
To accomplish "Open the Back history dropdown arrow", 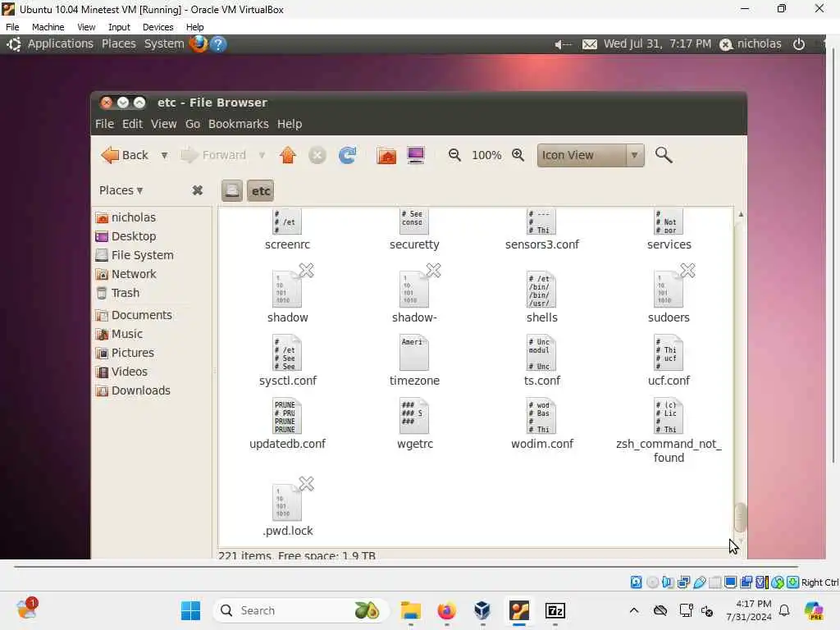I will [164, 155].
